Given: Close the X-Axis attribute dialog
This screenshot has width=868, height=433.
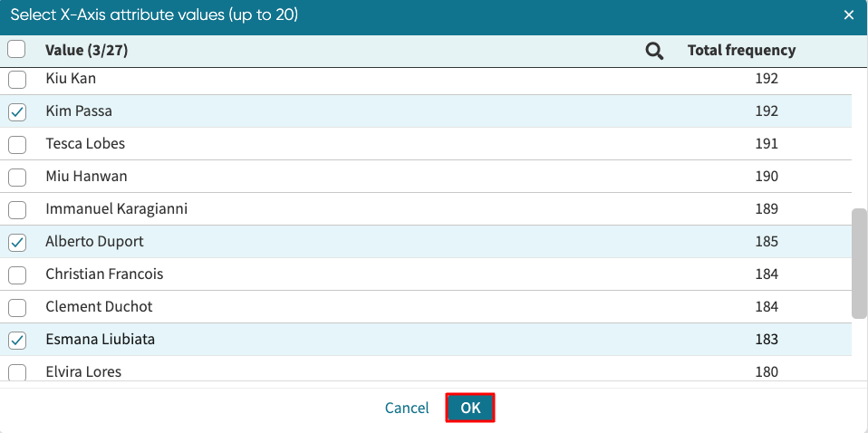Looking at the screenshot, I should (849, 15).
